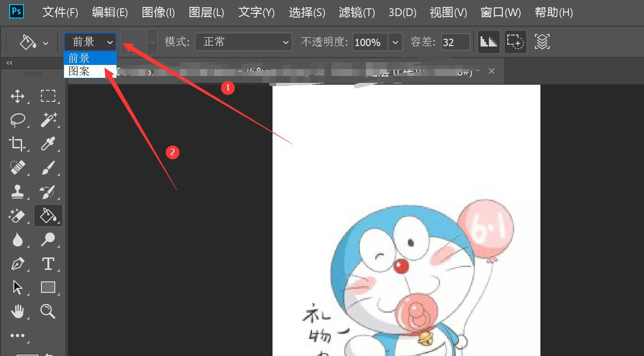Expand the 不透明度 opacity slider arrow
The width and height of the screenshot is (644, 356).
[x=395, y=42]
